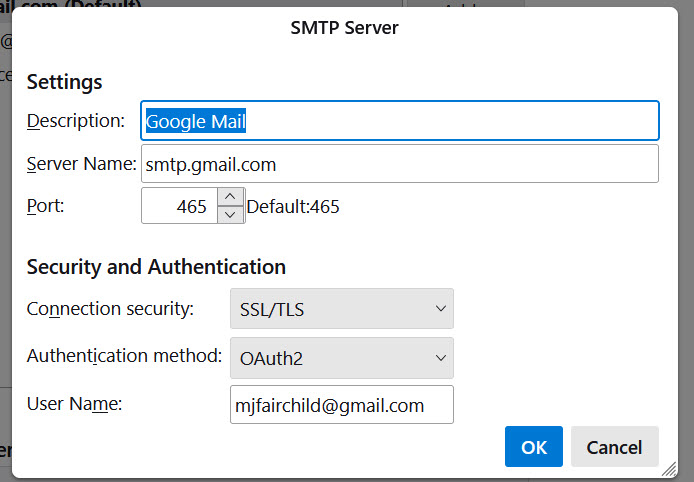Focus the Server Name input field
694x482 pixels.
pos(400,164)
